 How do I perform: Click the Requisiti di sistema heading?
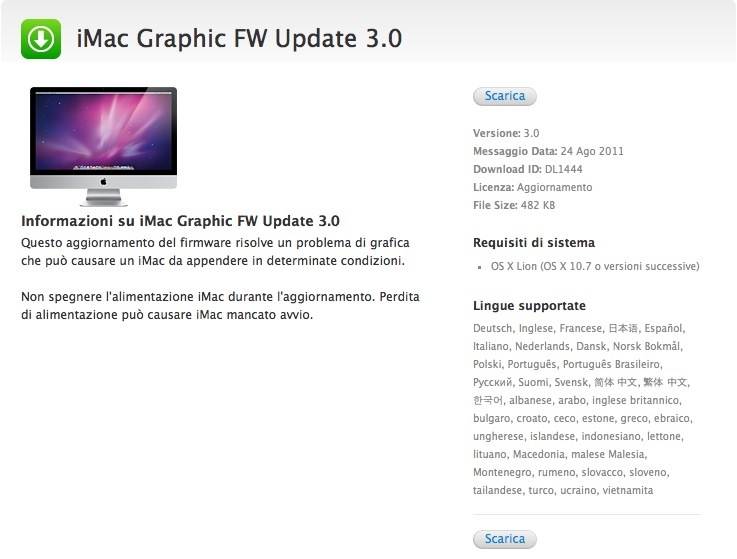[533, 243]
